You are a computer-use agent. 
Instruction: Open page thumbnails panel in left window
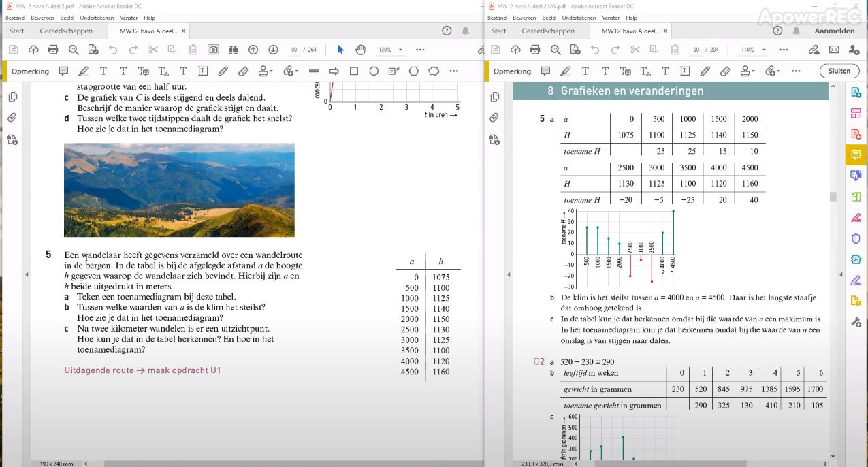tap(12, 97)
